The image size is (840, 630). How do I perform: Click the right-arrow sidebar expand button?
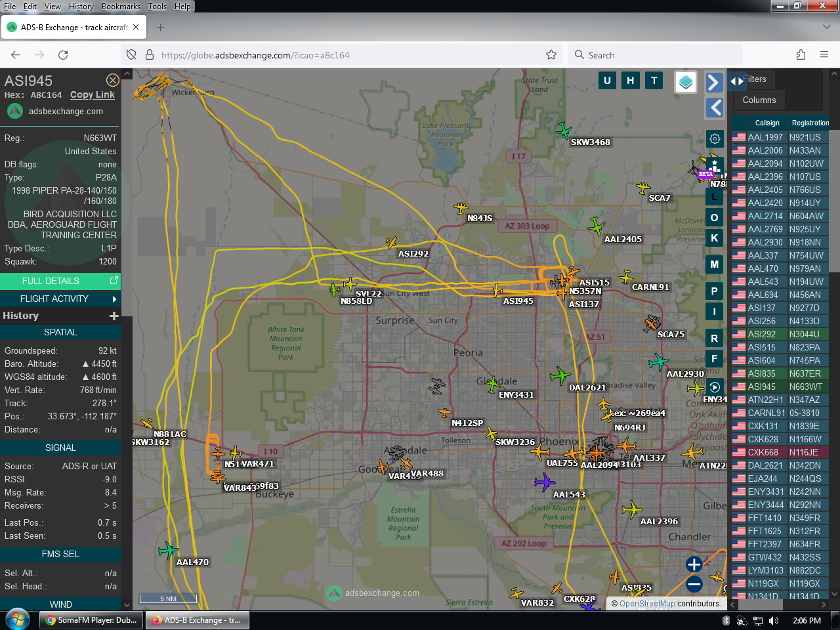point(714,83)
